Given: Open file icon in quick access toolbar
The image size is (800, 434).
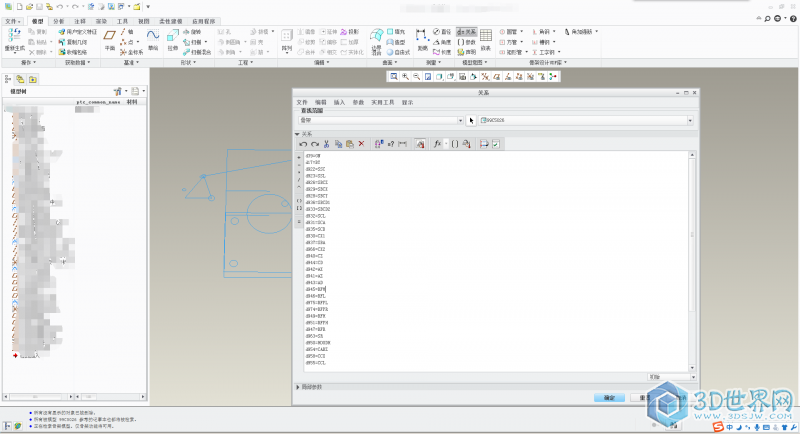Looking at the screenshot, I should [x=29, y=7].
